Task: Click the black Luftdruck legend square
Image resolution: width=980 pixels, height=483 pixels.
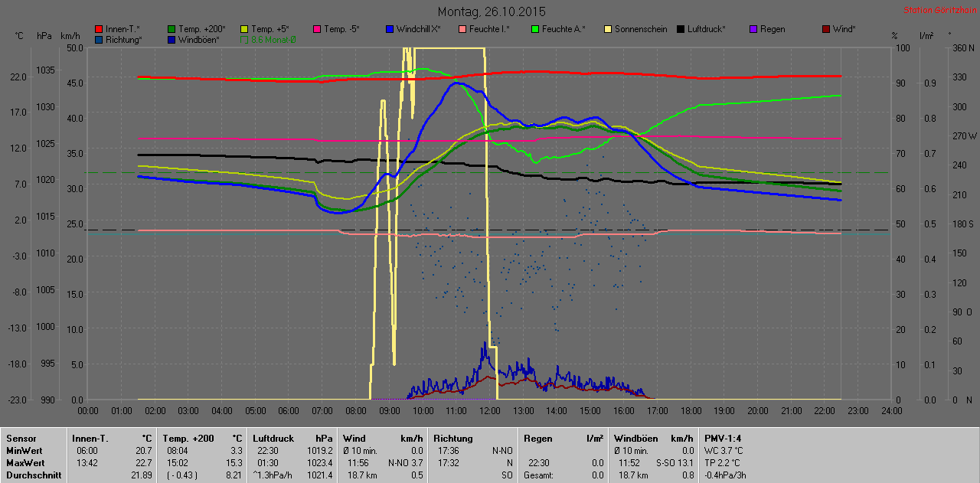Action: (681, 29)
